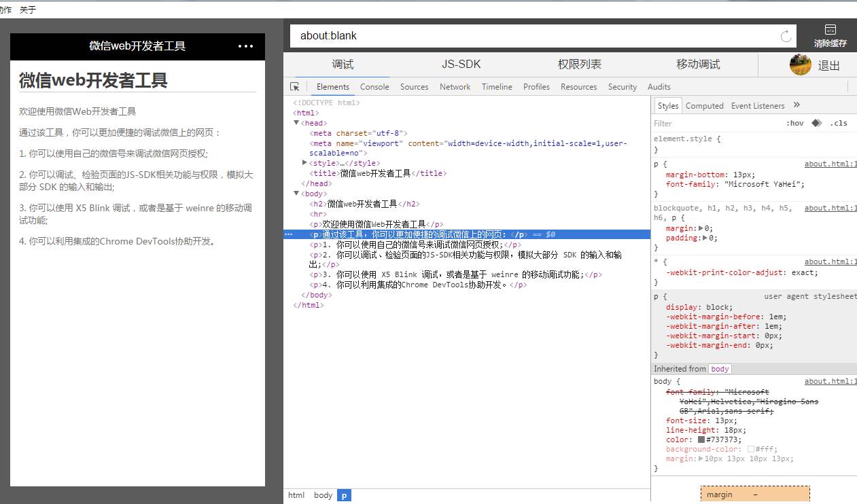Collapse the head node in DOM tree
Viewport: 857px width, 504px height.
coord(296,123)
